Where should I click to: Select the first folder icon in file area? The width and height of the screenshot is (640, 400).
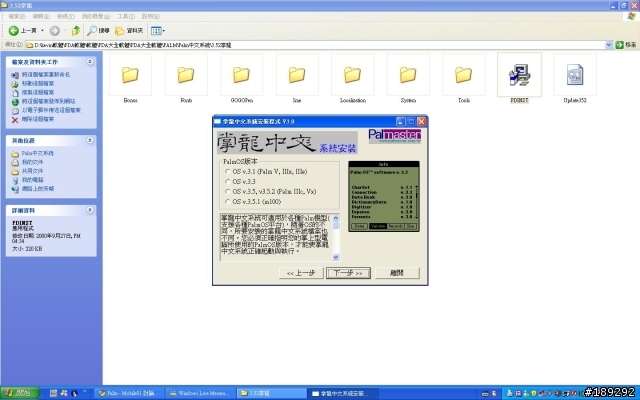pos(130,75)
